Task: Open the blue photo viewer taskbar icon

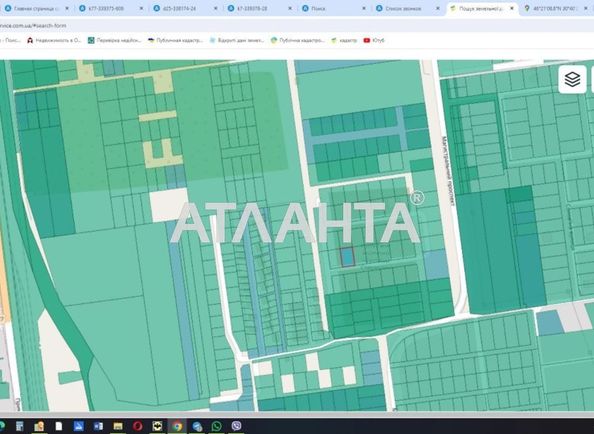Action: pyautogui.click(x=78, y=426)
